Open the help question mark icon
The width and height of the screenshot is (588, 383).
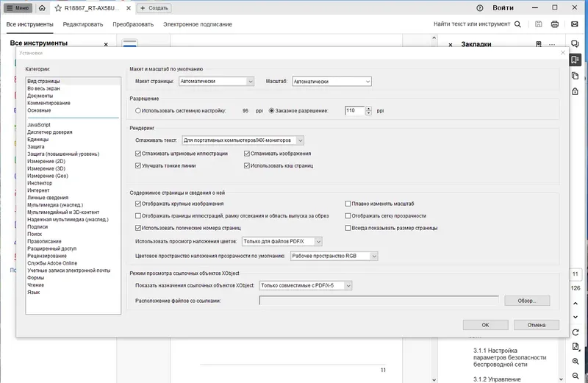pyautogui.click(x=480, y=8)
